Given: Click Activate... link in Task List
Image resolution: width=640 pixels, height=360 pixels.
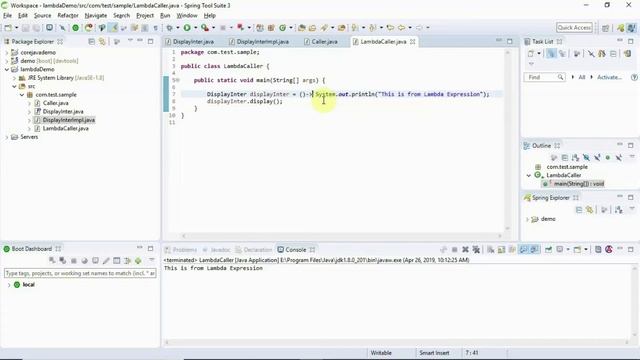Looking at the screenshot, I should (609, 77).
